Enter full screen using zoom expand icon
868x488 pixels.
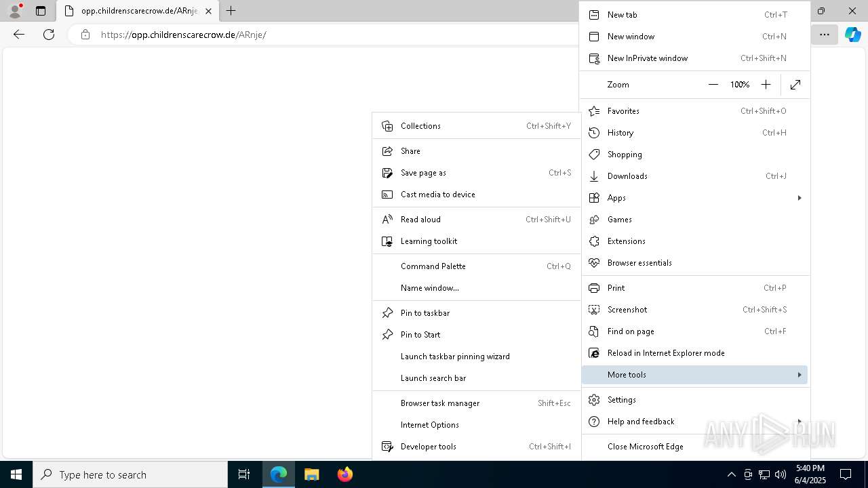795,85
